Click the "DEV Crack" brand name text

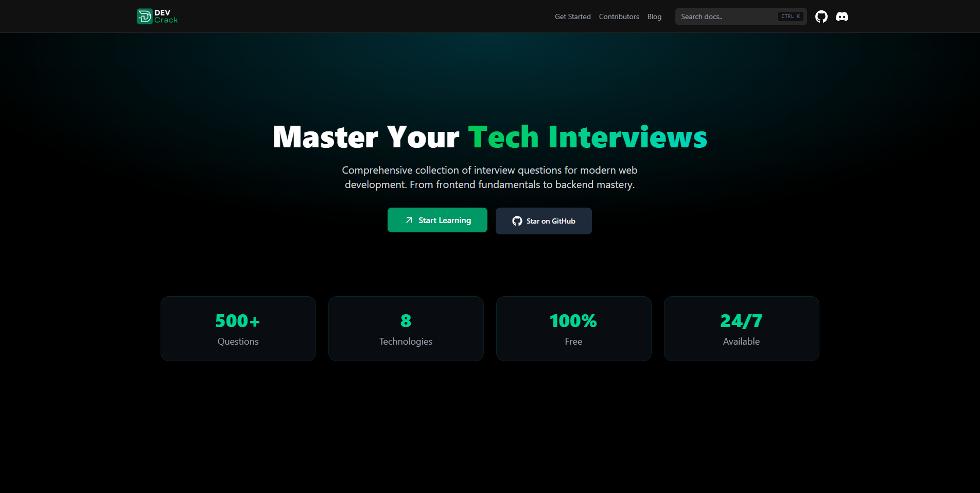(166, 16)
